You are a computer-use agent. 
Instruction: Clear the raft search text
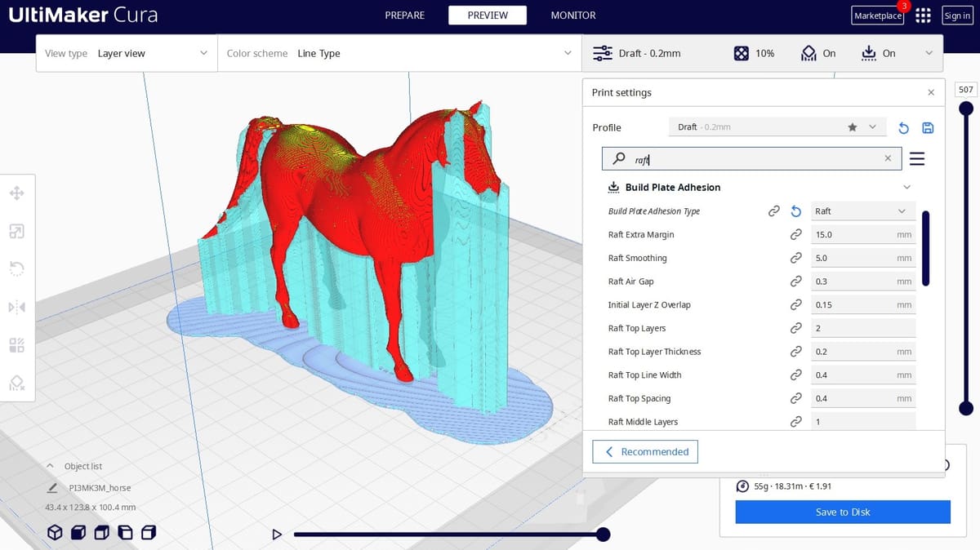tap(888, 158)
